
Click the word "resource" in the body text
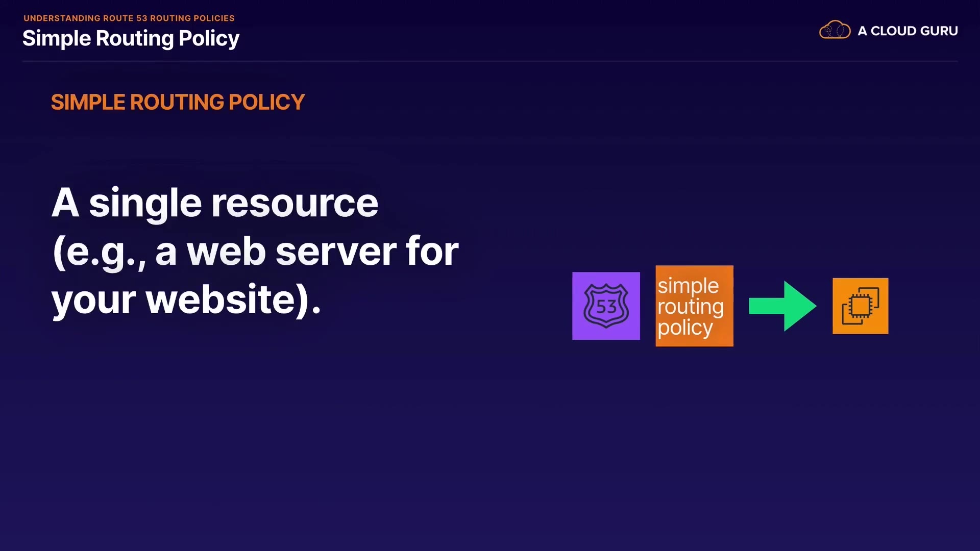pos(295,203)
